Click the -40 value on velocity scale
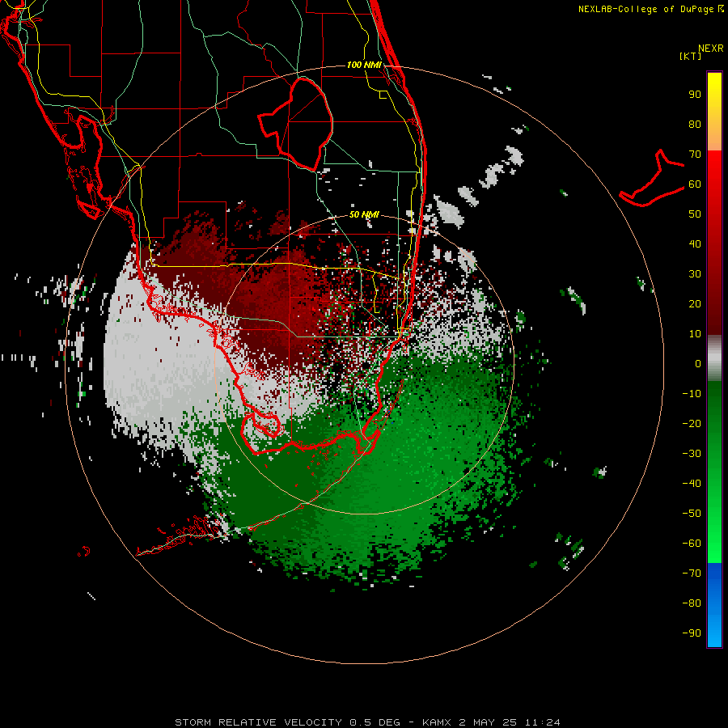This screenshot has height=728, width=728. [x=692, y=484]
